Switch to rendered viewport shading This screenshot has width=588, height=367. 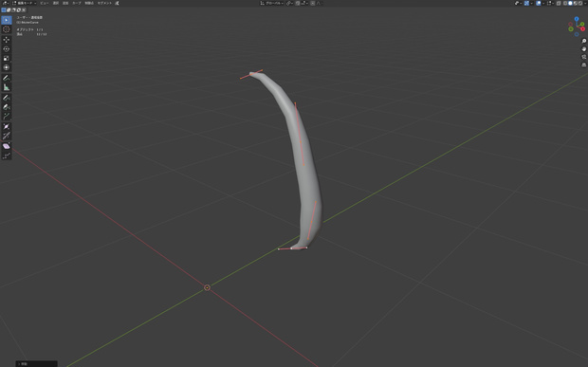pyautogui.click(x=580, y=3)
